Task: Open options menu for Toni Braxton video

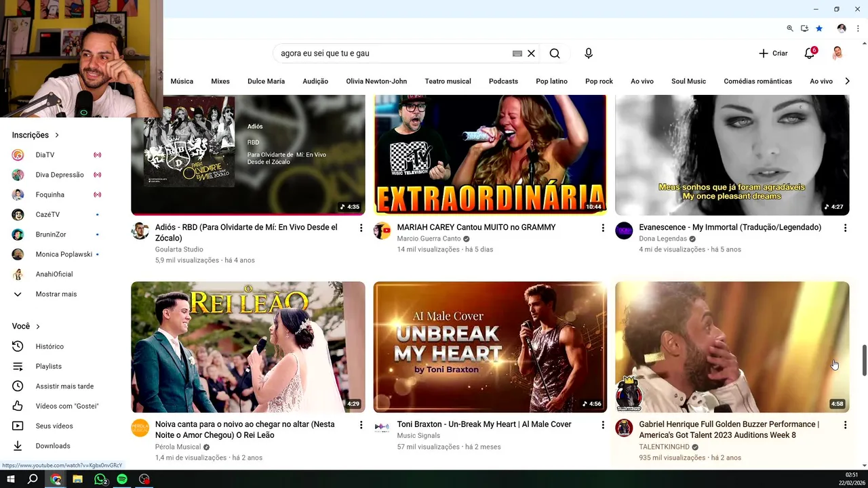Action: click(x=603, y=425)
